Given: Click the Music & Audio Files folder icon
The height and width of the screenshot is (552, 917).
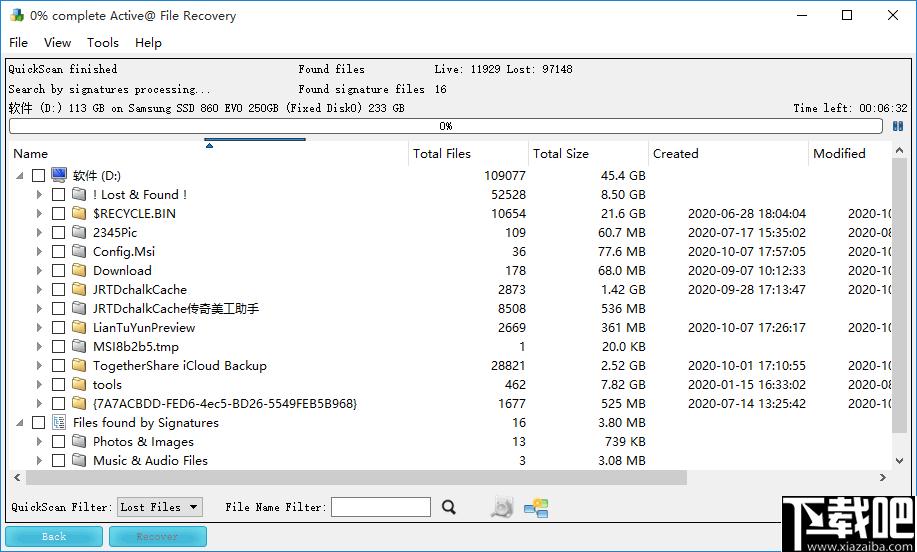Looking at the screenshot, I should (x=79, y=460).
